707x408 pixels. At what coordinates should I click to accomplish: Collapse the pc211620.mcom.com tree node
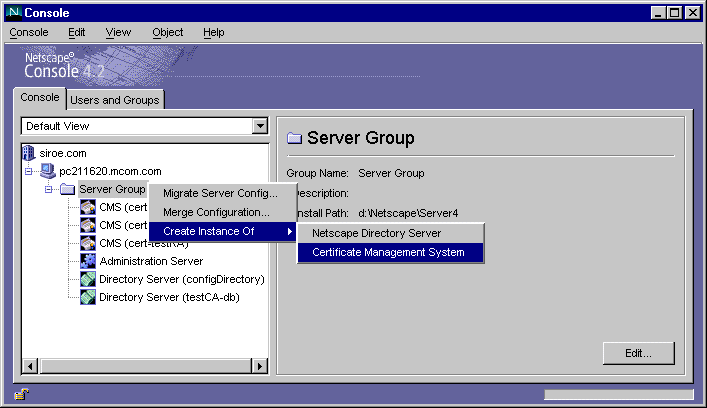coord(28,171)
